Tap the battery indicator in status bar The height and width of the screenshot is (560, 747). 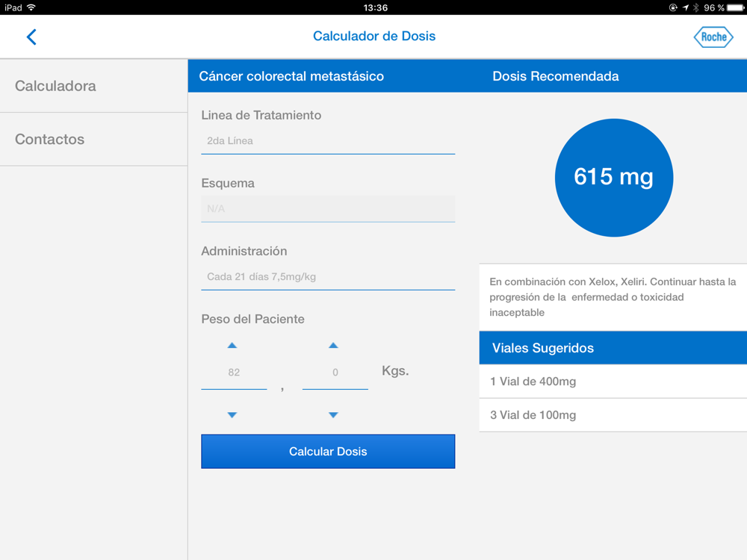pos(735,7)
